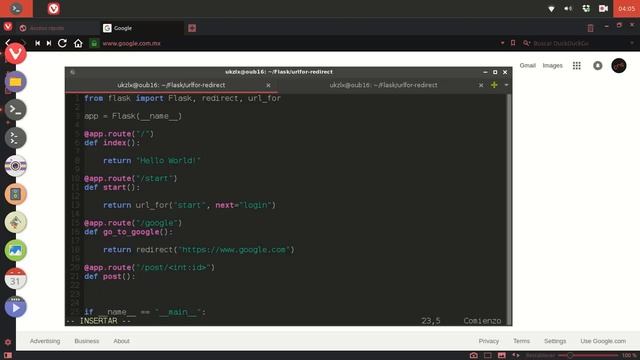This screenshot has width=640, height=360.
Task: Select the first terminal tab
Action: [171, 85]
